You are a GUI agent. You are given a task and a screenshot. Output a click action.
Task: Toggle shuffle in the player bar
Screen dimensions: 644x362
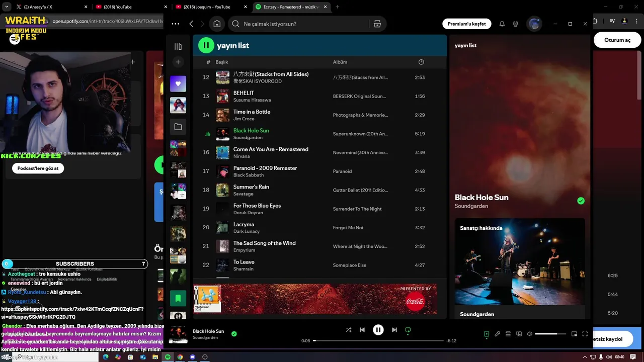349,330
